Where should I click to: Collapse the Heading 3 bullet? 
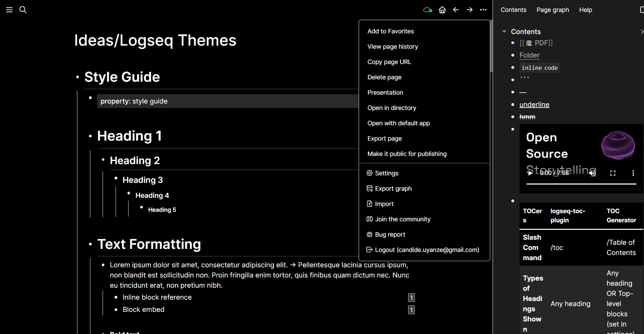(x=116, y=178)
